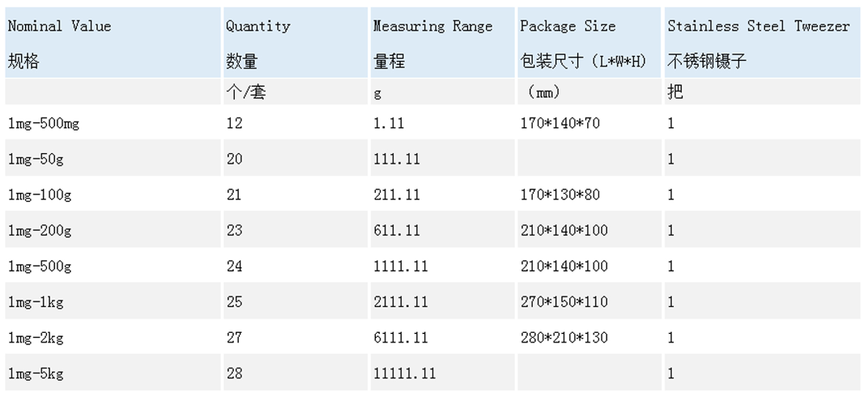Viewport: 868px width, 401px height.
Task: Click the 1mg-5kg nominal value cell
Action: pos(113,373)
